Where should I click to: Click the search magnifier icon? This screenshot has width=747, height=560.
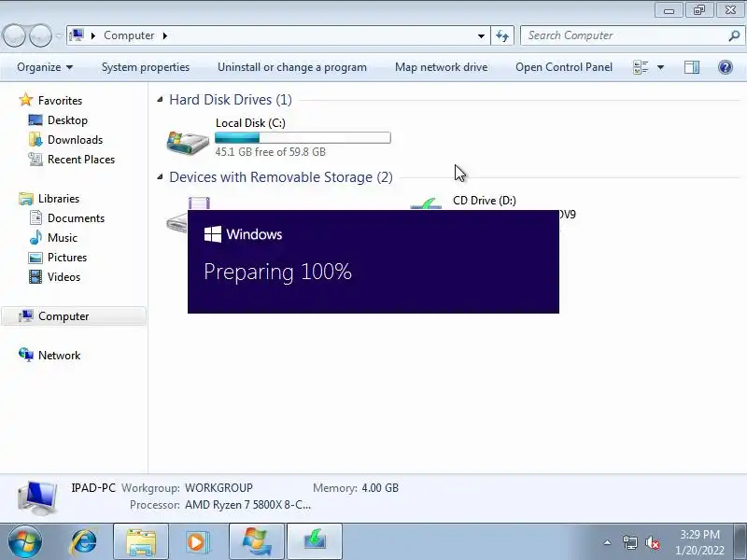[x=734, y=35]
